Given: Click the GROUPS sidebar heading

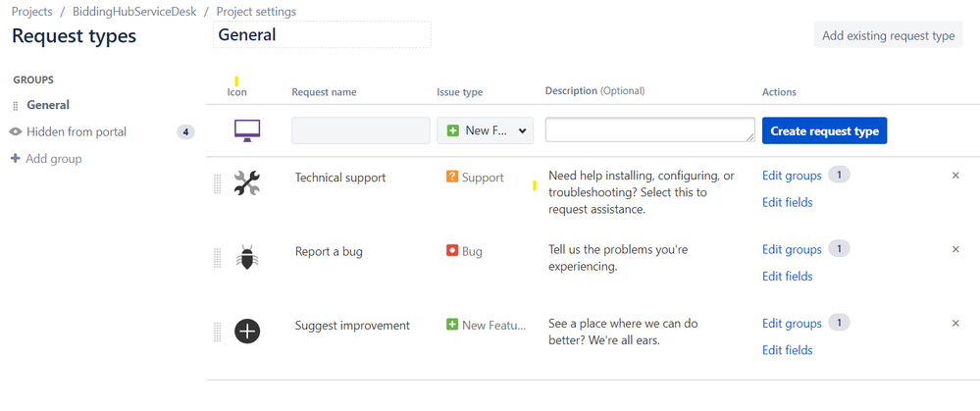Looking at the screenshot, I should click(x=33, y=80).
